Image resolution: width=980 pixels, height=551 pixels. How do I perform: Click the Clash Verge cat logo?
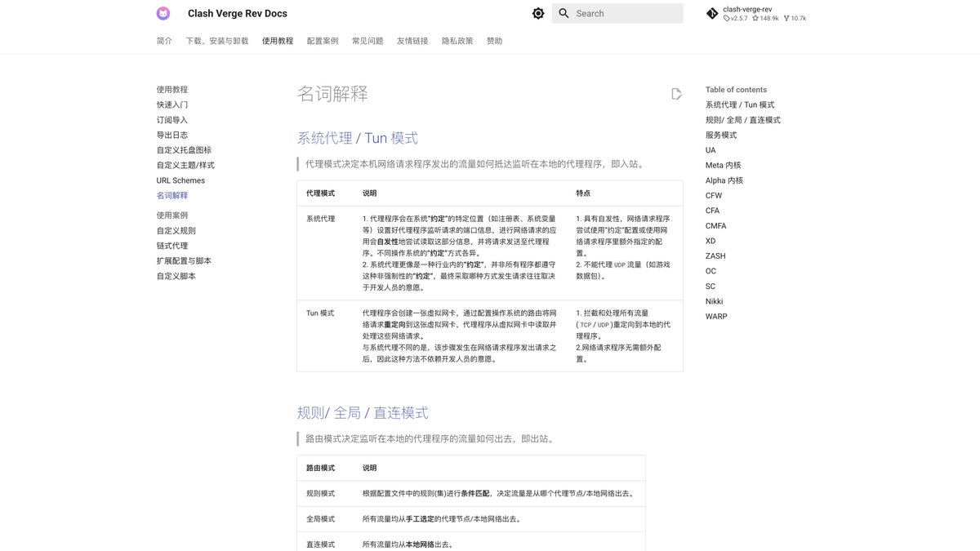point(163,13)
